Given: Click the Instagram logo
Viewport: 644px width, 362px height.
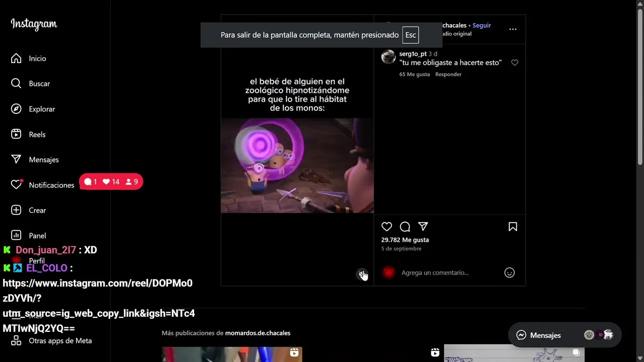Looking at the screenshot, I should tap(34, 24).
